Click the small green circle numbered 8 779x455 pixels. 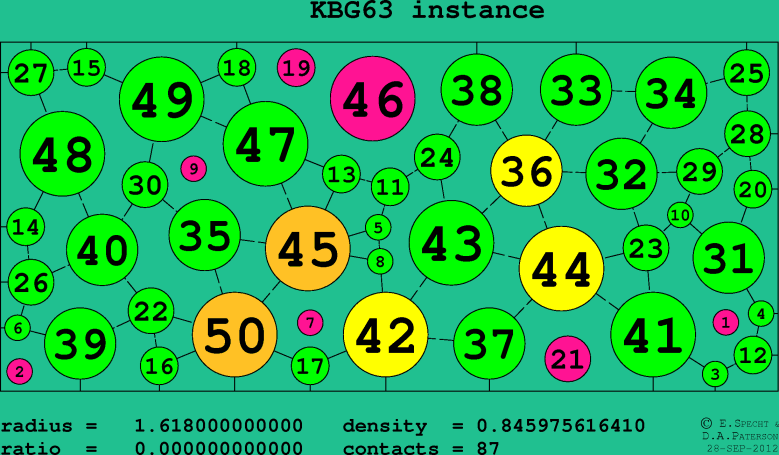(x=381, y=261)
